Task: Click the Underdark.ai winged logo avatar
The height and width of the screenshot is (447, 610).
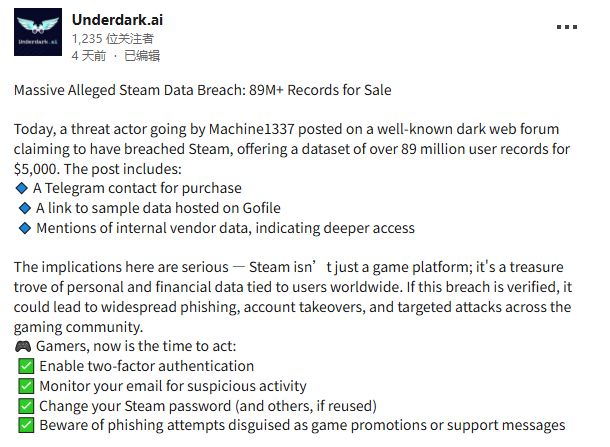Action: (x=38, y=32)
